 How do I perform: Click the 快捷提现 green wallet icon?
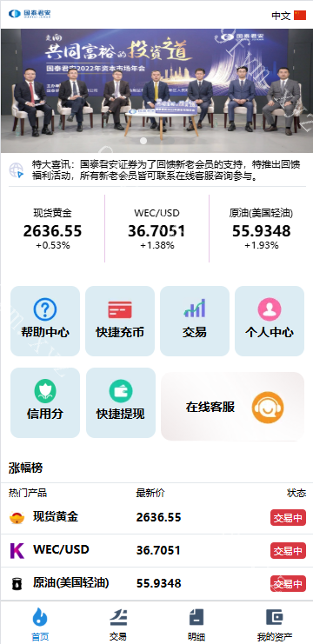(x=121, y=391)
